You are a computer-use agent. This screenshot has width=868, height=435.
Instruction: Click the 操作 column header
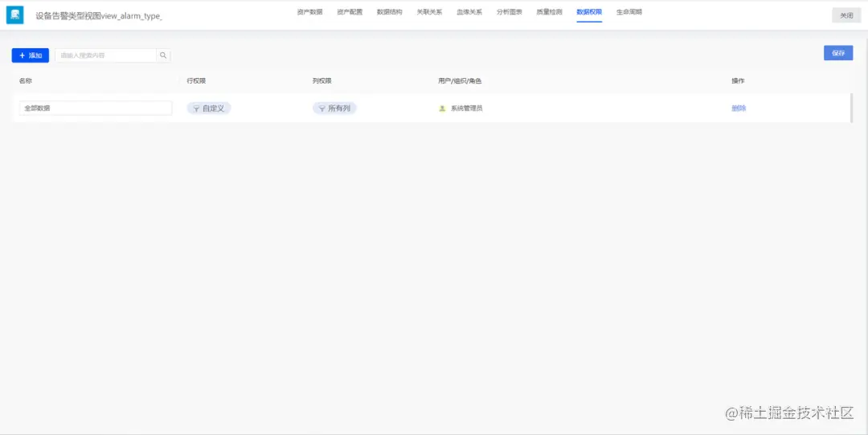(738, 81)
